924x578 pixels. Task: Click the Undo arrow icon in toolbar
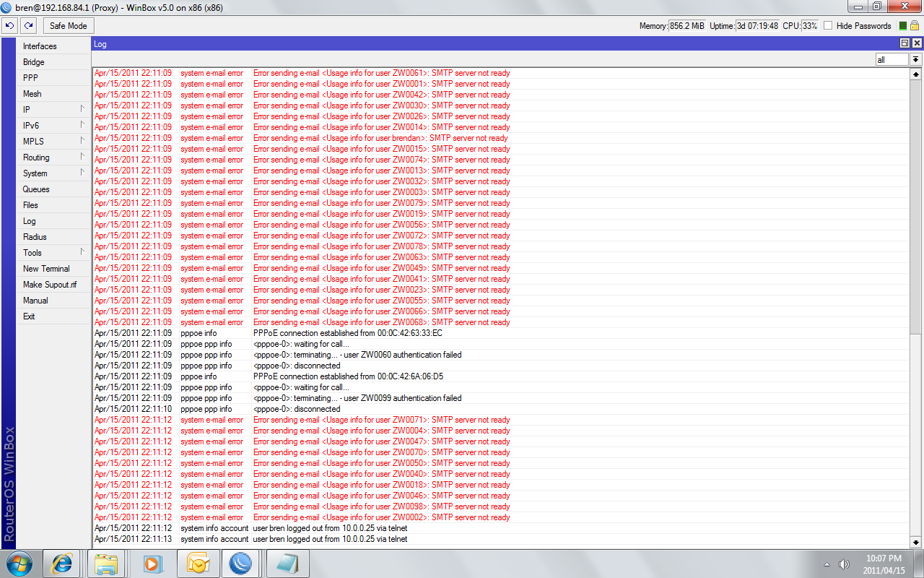pyautogui.click(x=9, y=26)
